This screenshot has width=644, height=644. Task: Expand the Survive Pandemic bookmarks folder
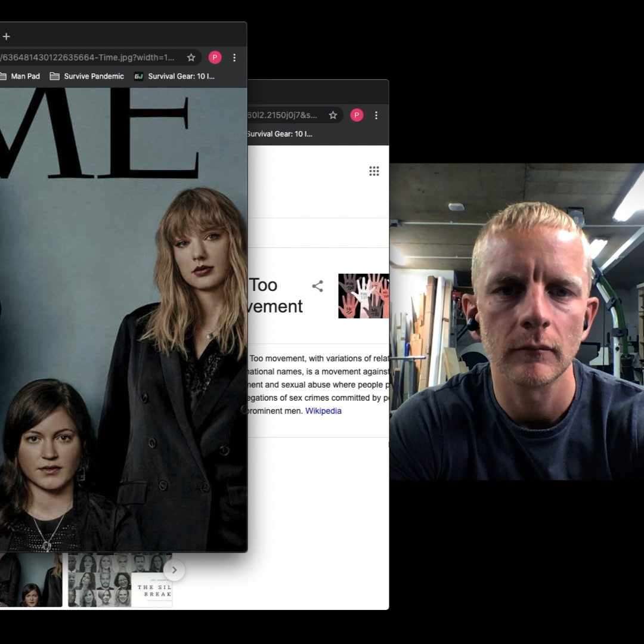[87, 76]
